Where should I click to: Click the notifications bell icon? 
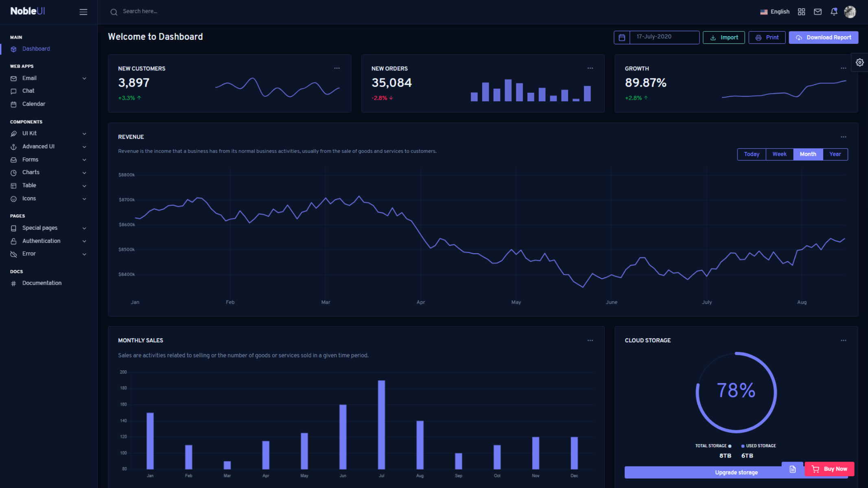[x=833, y=11]
